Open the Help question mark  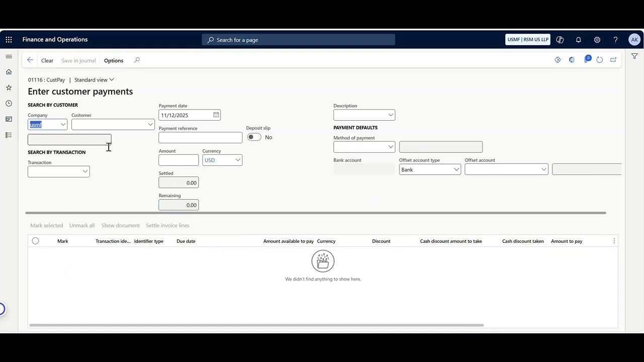(x=615, y=40)
